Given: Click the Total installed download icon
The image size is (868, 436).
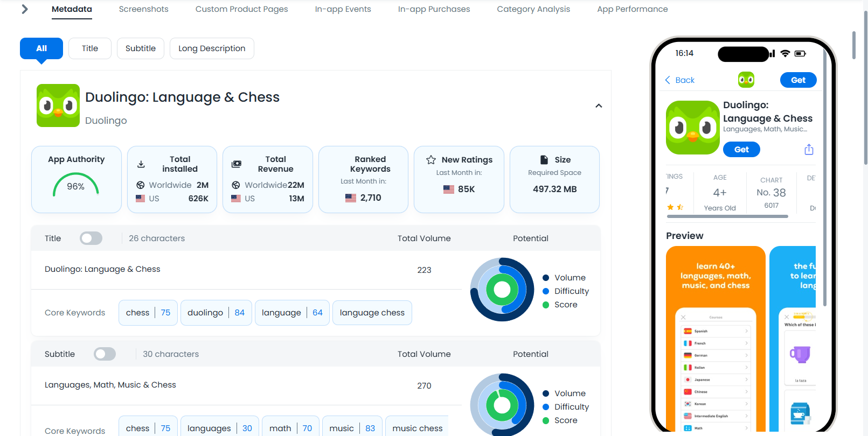Looking at the screenshot, I should coord(141,164).
